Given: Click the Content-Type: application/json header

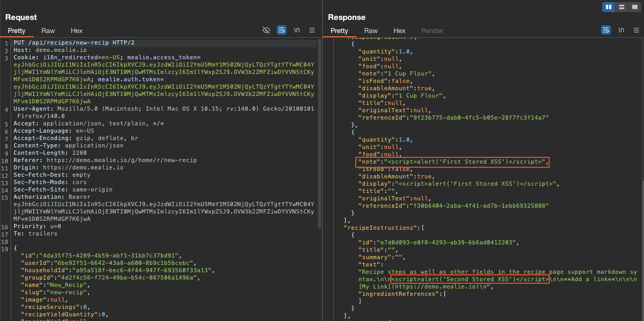Looking at the screenshot, I should (x=69, y=145).
